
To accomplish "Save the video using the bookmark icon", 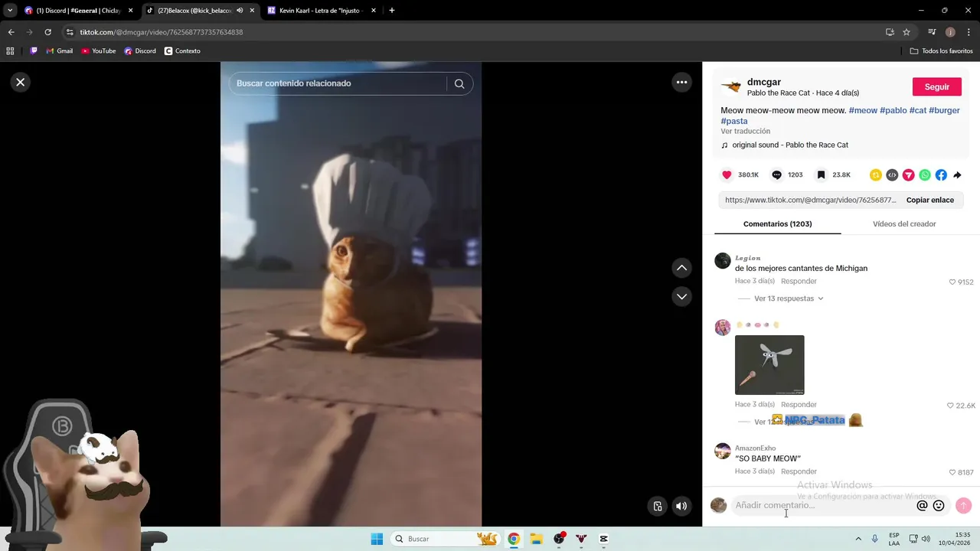I will (821, 174).
